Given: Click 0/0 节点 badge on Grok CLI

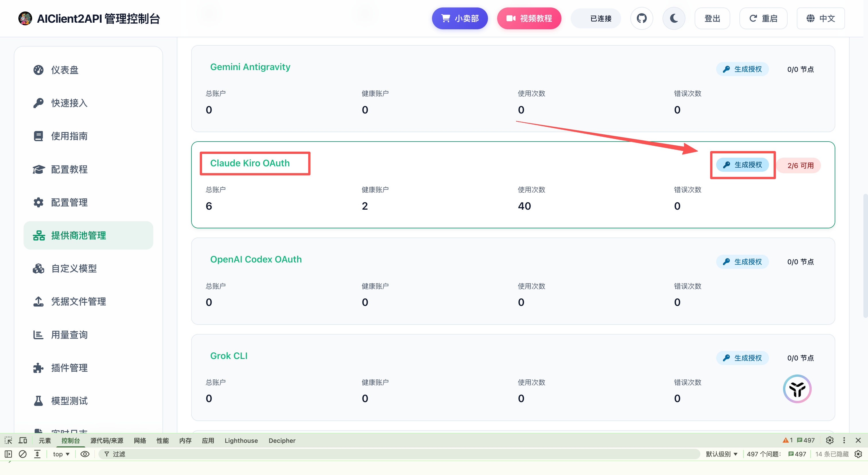Looking at the screenshot, I should [800, 358].
